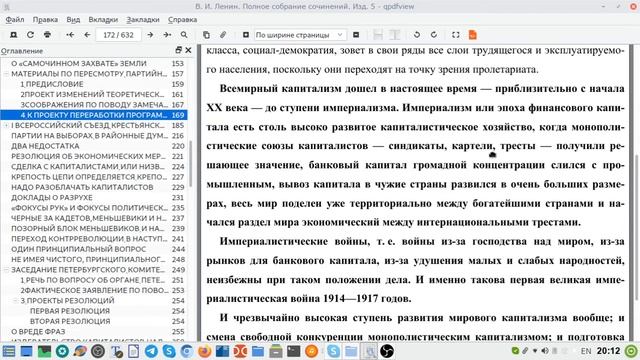Click the grayed text T toolbar icon
640x360 pixels.
[394, 35]
